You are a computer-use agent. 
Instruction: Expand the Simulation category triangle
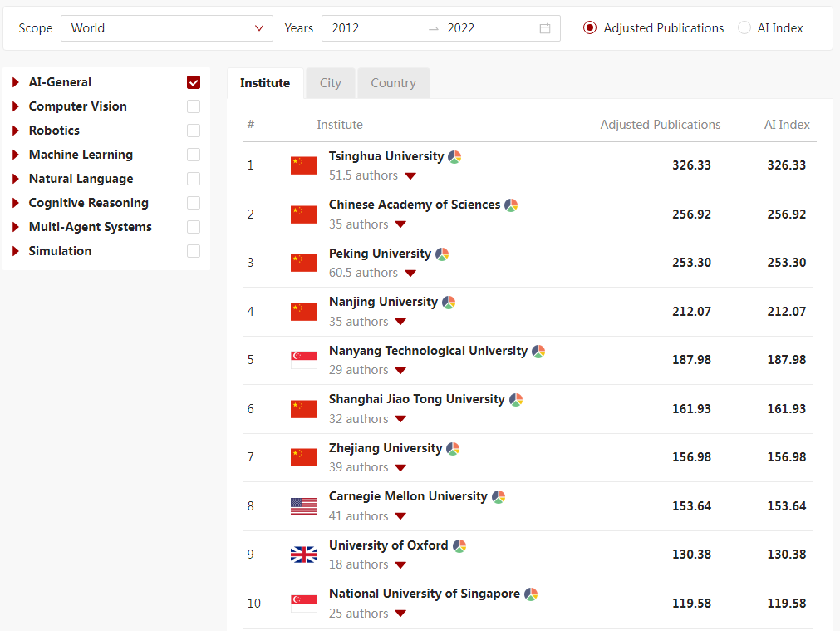click(16, 251)
